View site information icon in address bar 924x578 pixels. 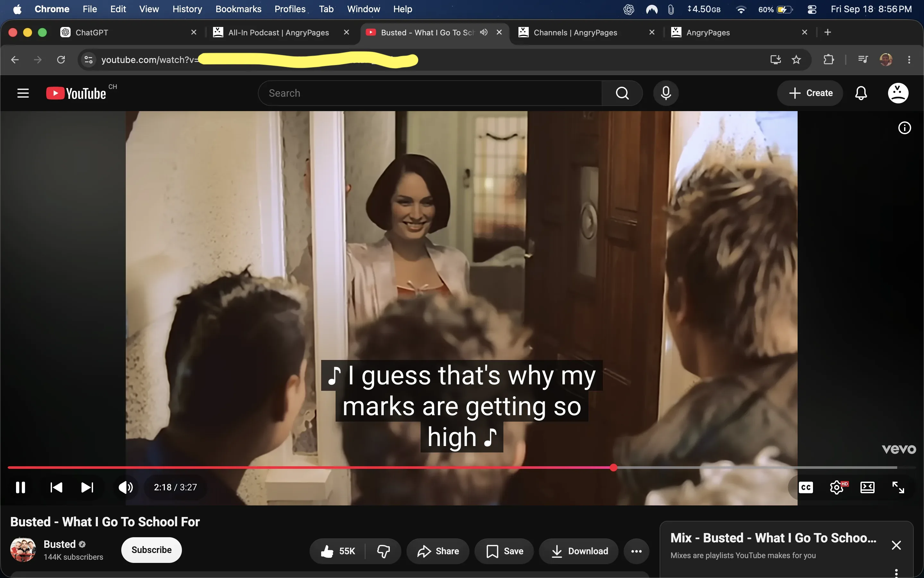[89, 60]
